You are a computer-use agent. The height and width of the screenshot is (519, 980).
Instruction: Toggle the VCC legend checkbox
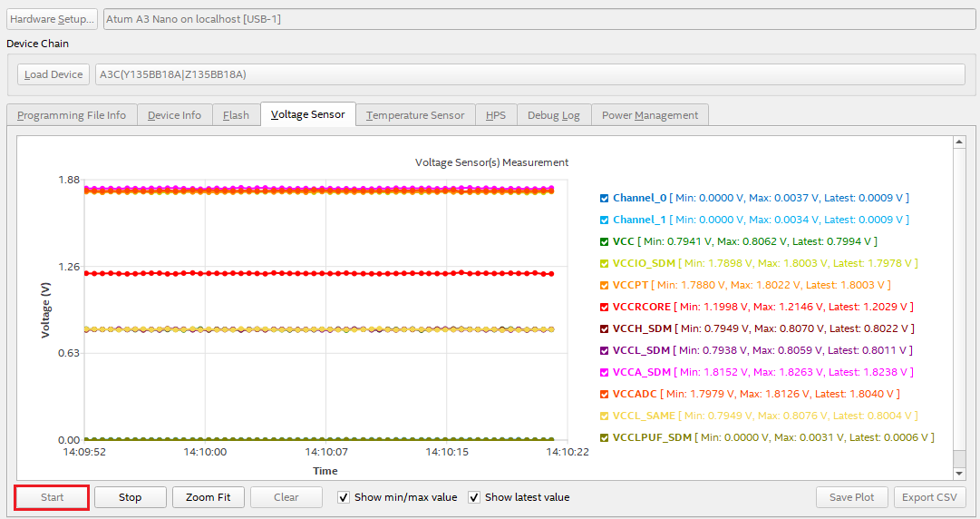coord(605,241)
